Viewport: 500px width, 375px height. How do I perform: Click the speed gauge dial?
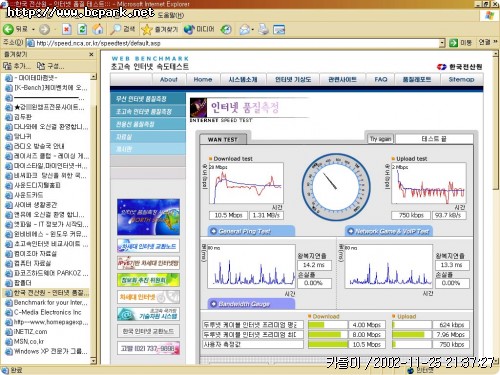pos(336,187)
